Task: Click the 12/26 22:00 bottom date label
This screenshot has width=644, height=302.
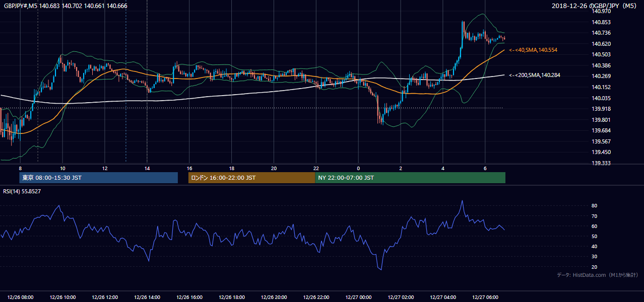Action: [x=316, y=297]
